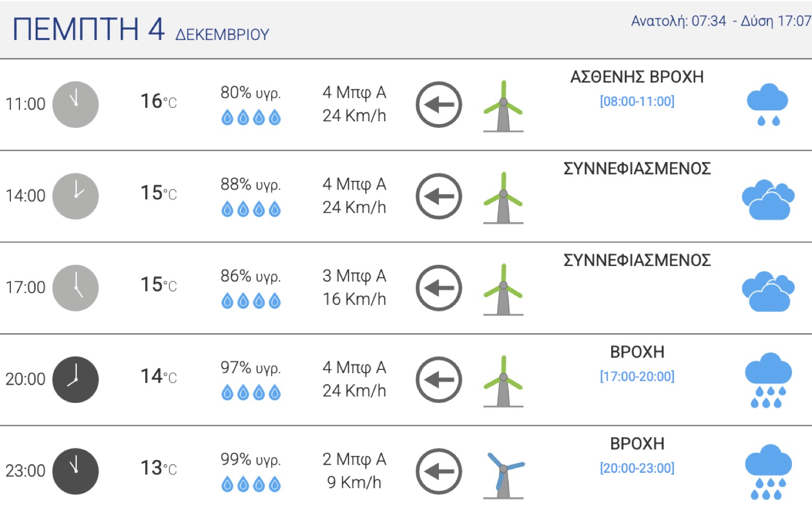Image resolution: width=812 pixels, height=514 pixels.
Task: Click the wind direction arrow at 17:00
Action: [438, 288]
